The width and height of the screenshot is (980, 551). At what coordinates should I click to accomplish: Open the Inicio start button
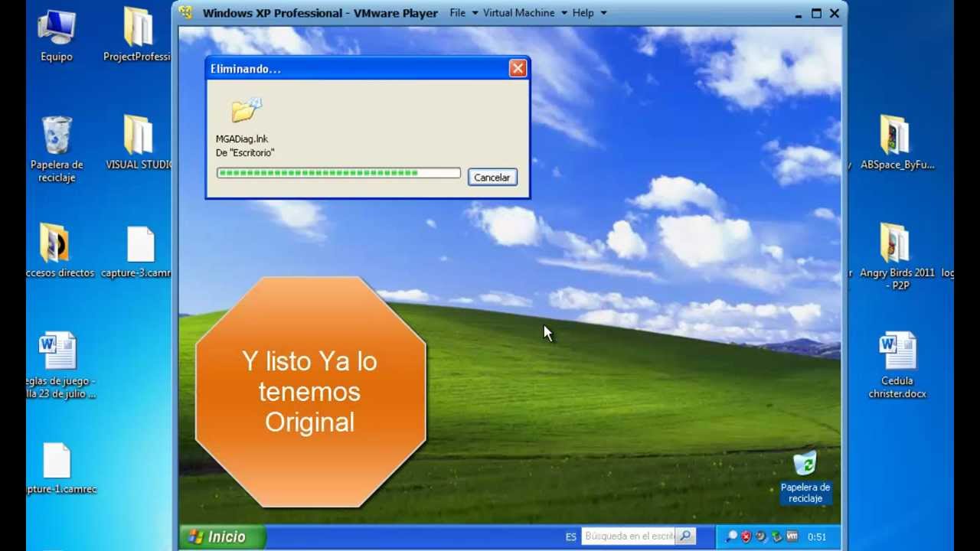pos(221,536)
